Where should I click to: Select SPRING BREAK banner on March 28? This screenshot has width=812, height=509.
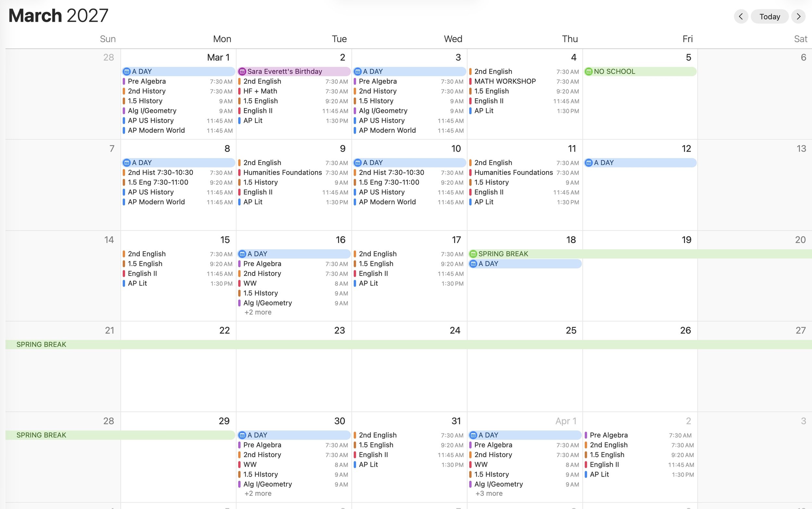point(120,435)
